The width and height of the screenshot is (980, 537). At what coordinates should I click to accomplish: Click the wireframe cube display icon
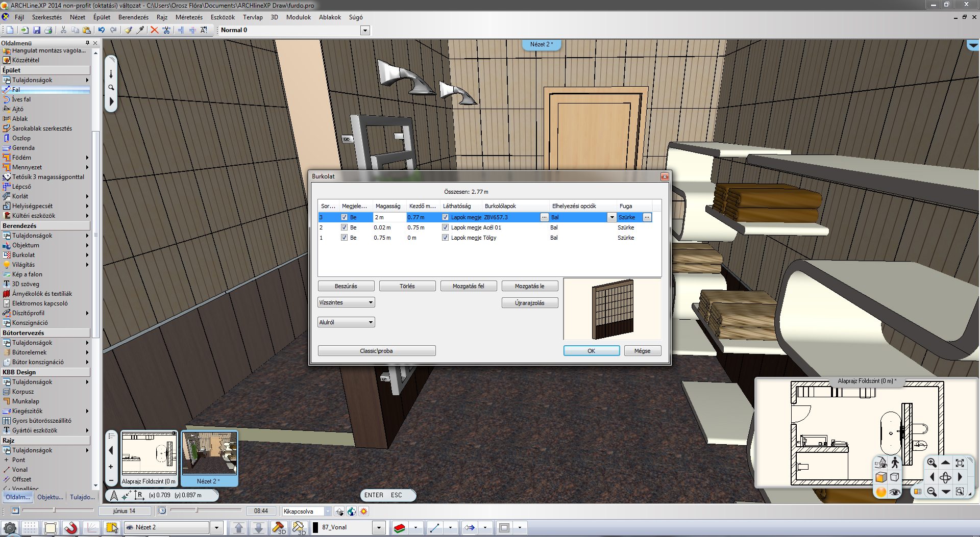pyautogui.click(x=895, y=477)
